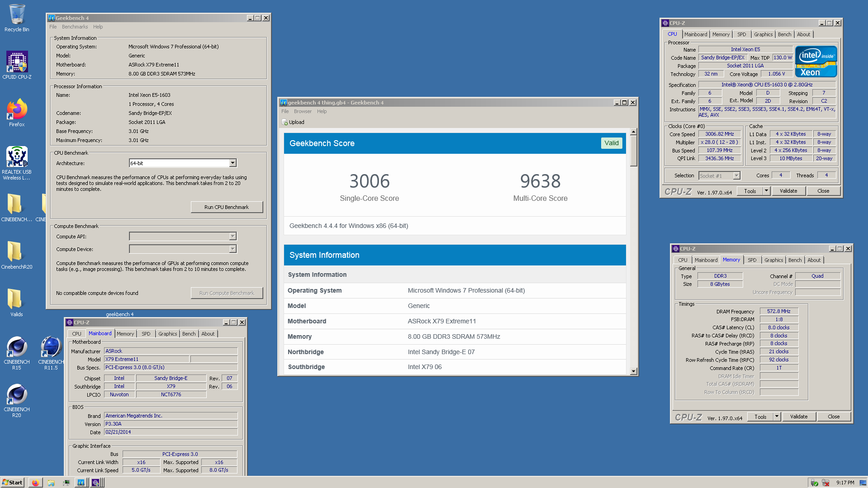Open the REALTEK USB Wireless LAN utility icon
Image resolution: width=868 pixels, height=488 pixels.
tap(17, 163)
